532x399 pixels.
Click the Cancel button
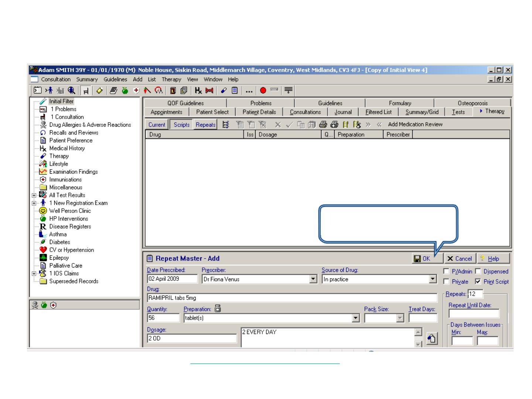coord(459,259)
